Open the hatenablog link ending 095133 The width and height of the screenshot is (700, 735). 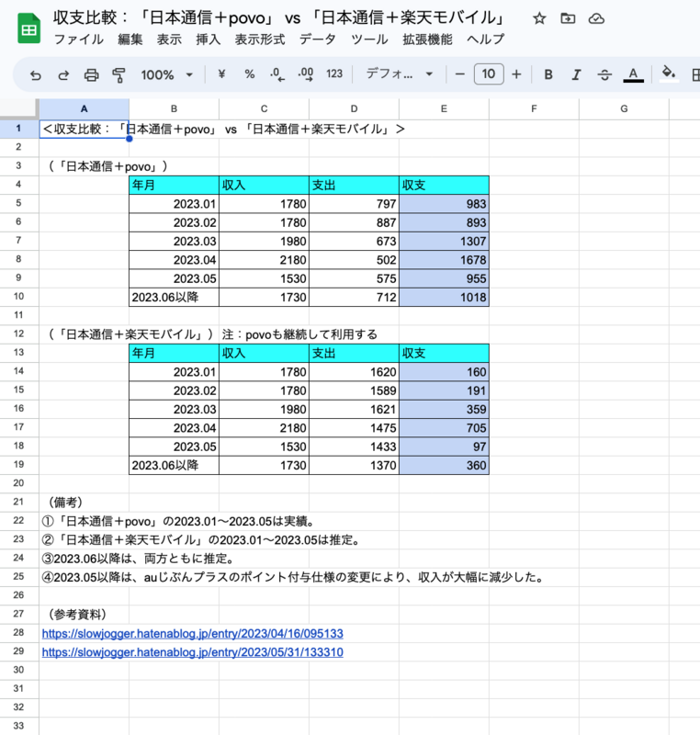(193, 634)
